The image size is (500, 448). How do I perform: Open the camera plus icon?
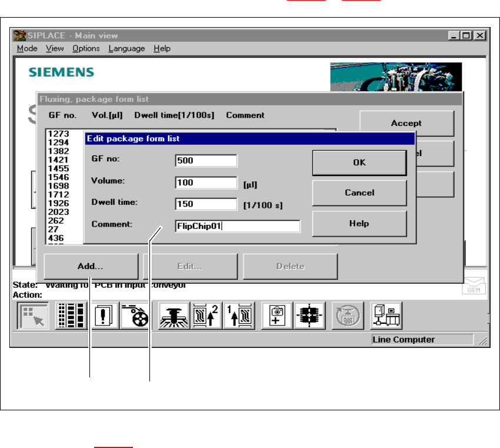tap(277, 316)
